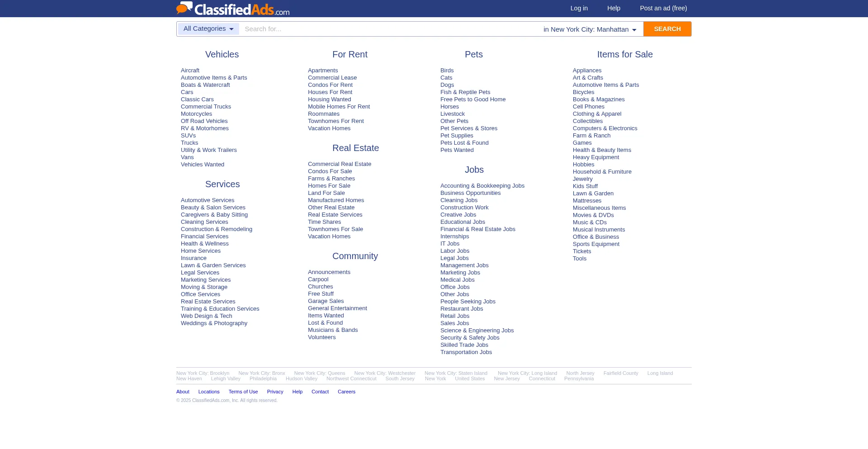
Task: Open the New York City: Manhattan location dropdown
Action: coord(590,29)
